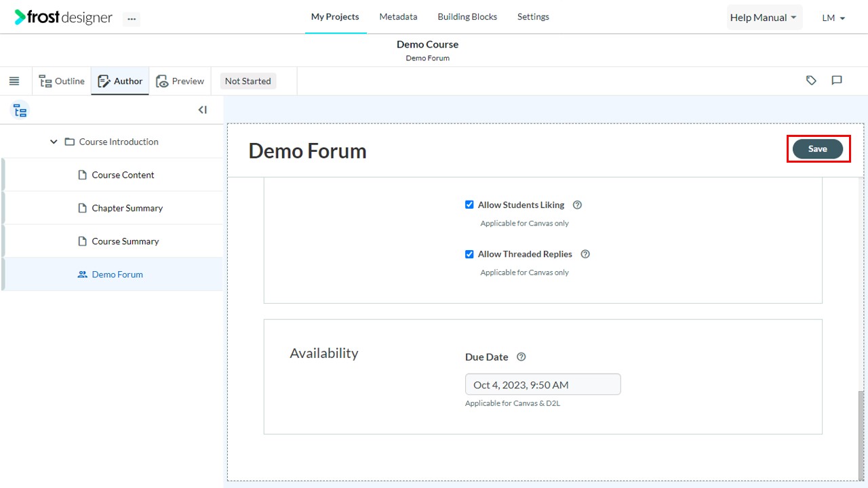Image resolution: width=868 pixels, height=488 pixels.
Task: Click the 'Applicable for Canvas only' note under Allow Threaded Replies
Action: click(x=525, y=272)
